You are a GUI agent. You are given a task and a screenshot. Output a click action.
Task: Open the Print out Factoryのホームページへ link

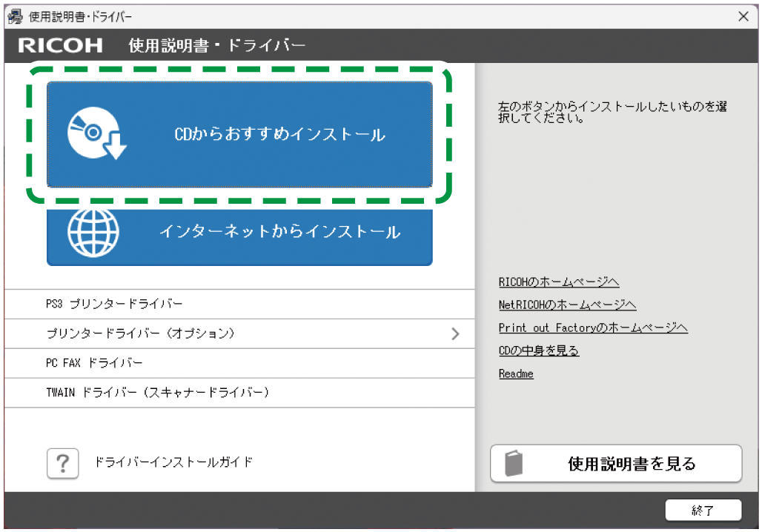click(x=593, y=327)
